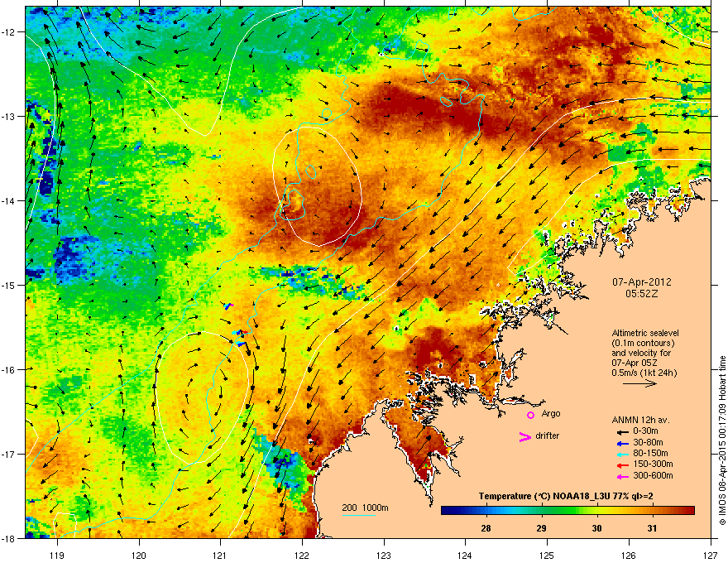Image resolution: width=728 pixels, height=563 pixels.
Task: Click the magenta drifter chevron symbol in legend
Action: 525,437
